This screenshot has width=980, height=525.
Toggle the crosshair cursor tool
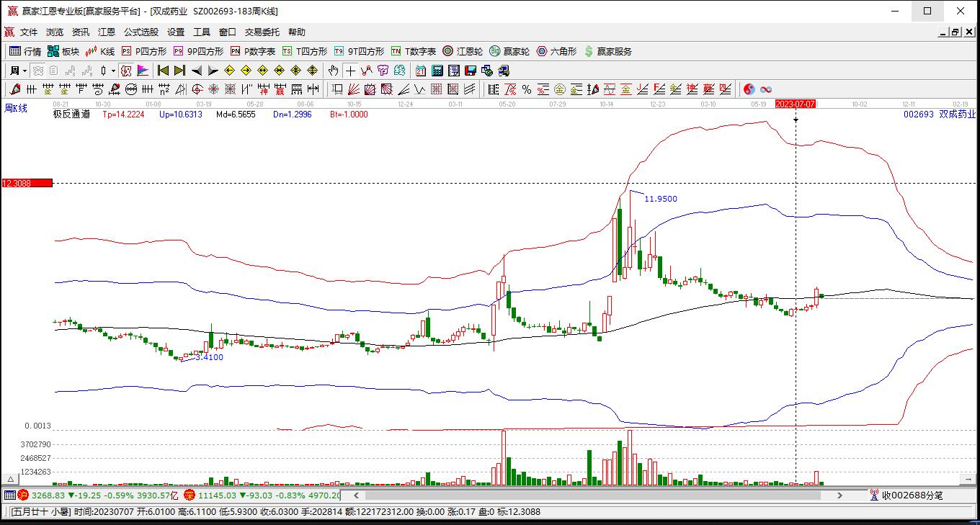point(350,71)
